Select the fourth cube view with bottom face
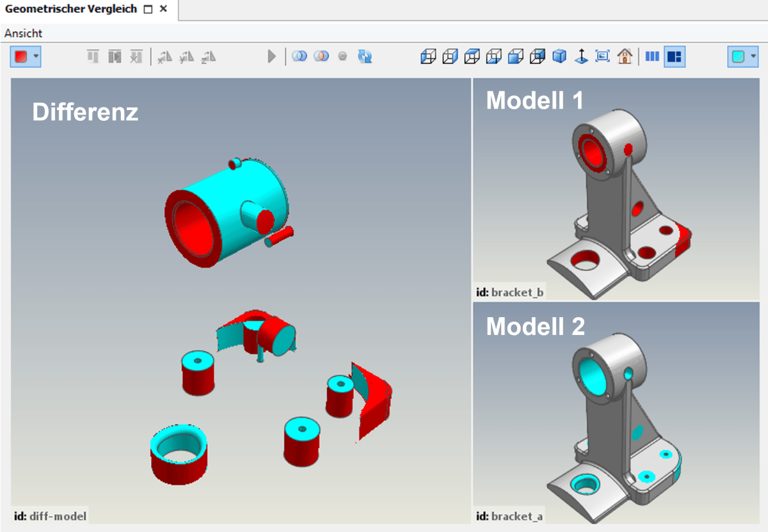The image size is (768, 532). (493, 57)
